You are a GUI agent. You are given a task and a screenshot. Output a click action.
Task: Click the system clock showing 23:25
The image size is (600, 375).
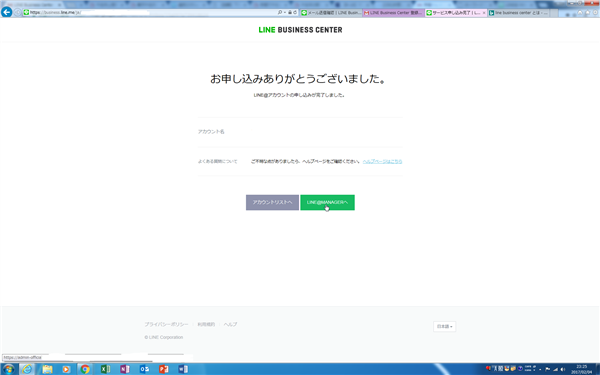coord(581,369)
